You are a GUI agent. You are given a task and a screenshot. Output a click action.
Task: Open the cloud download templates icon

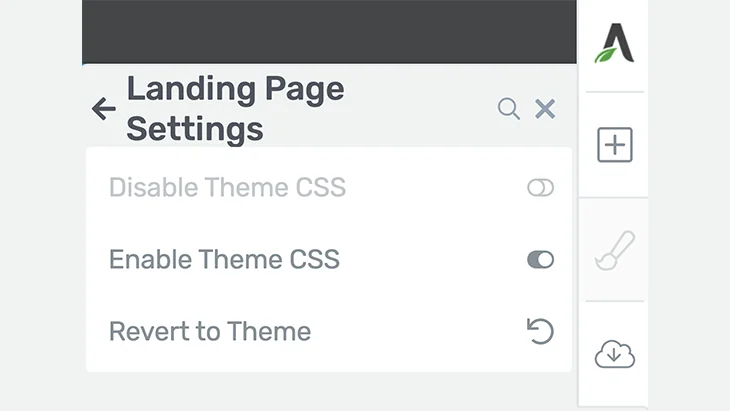615,354
